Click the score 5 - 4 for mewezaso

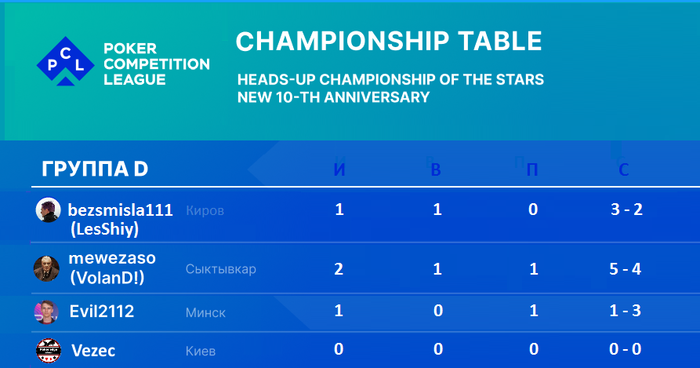click(625, 269)
